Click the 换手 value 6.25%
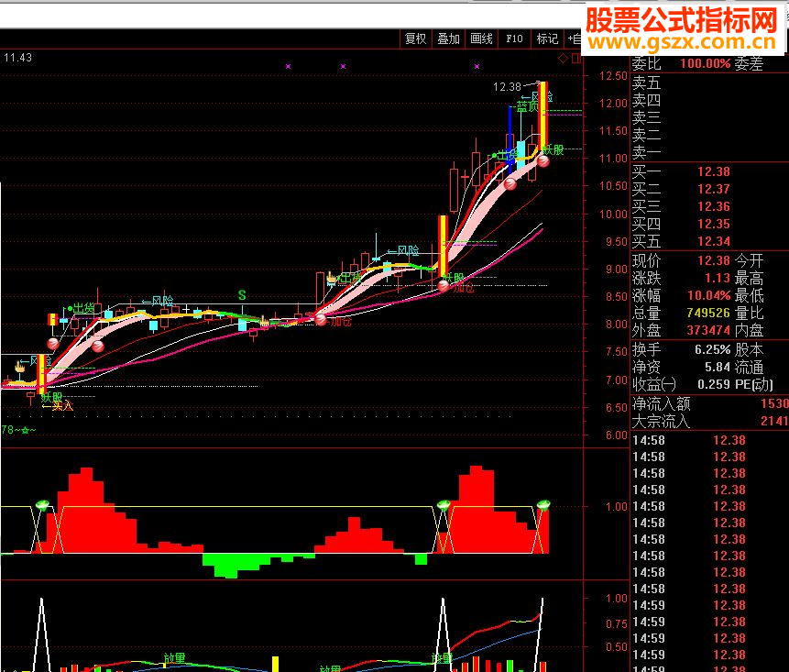 (x=713, y=349)
